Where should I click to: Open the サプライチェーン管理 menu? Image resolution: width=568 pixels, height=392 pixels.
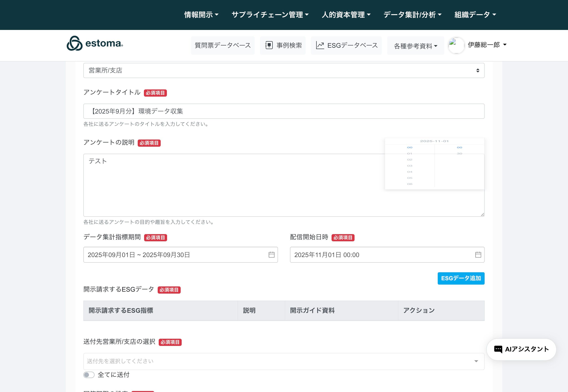[270, 15]
